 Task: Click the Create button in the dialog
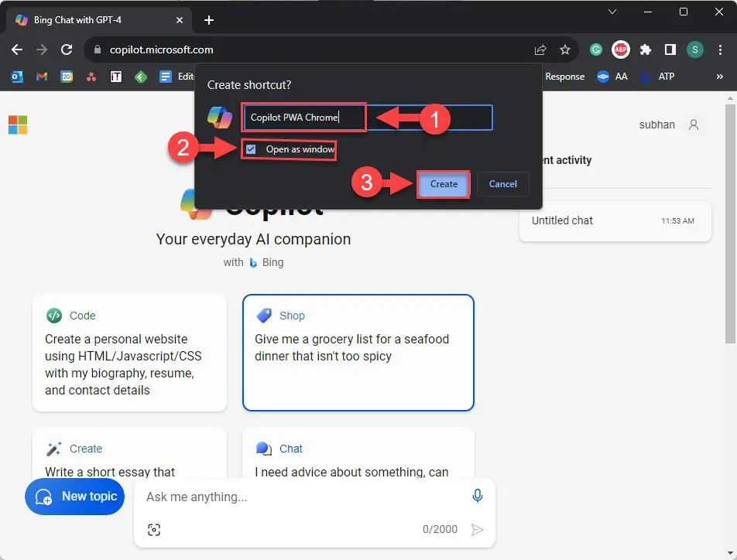click(x=444, y=184)
